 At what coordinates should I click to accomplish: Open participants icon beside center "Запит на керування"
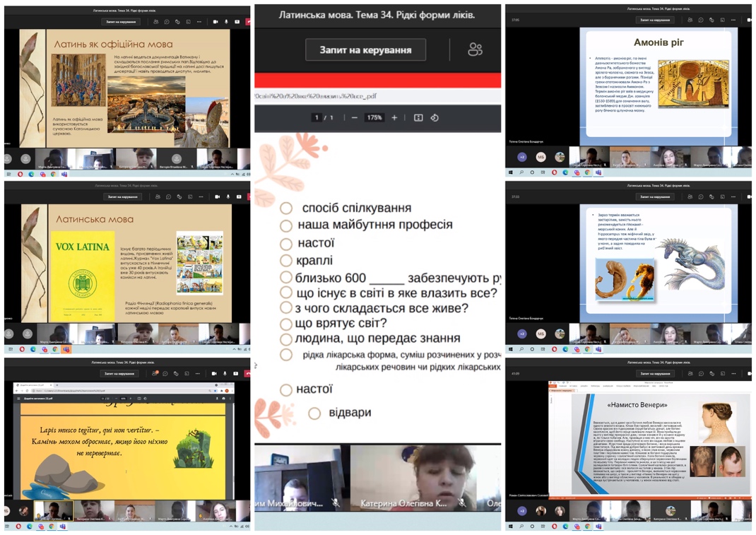pyautogui.click(x=475, y=49)
